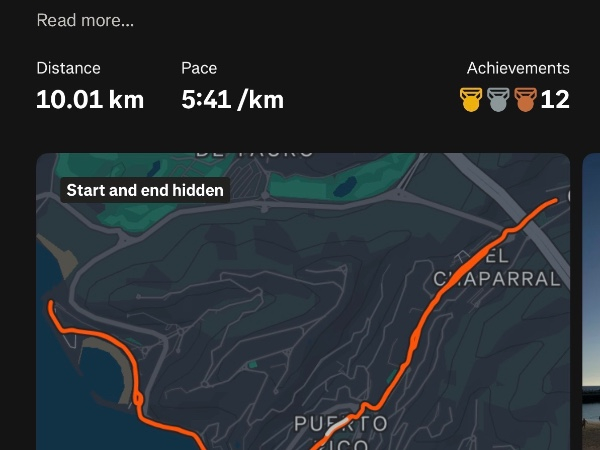Open the 12 achievements count
The width and height of the screenshot is (600, 450).
(555, 99)
